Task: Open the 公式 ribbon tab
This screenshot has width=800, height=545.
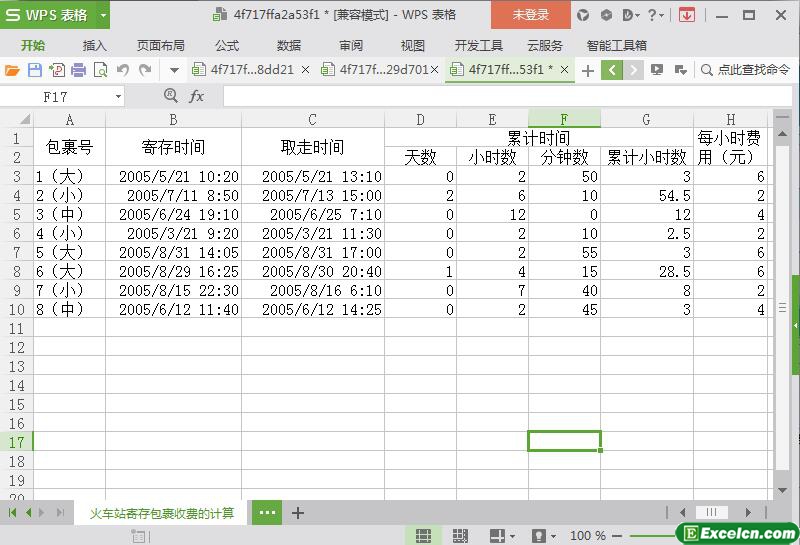Action: pyautogui.click(x=227, y=45)
